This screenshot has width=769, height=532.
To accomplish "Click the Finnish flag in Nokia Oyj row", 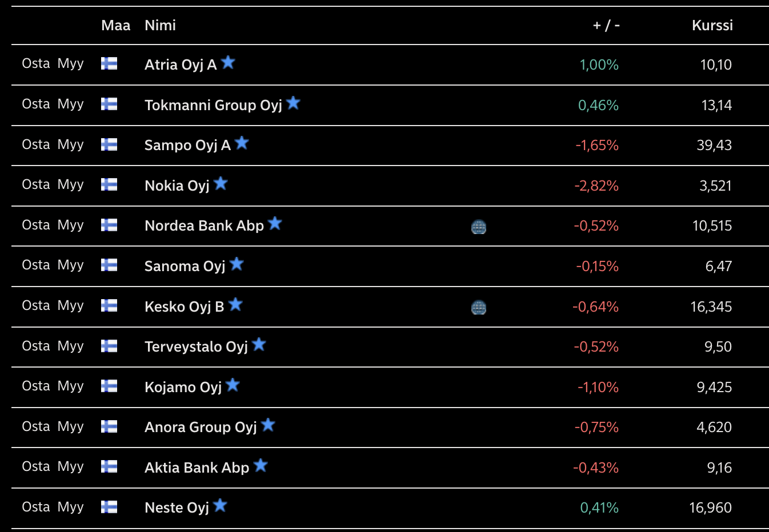I will click(109, 184).
